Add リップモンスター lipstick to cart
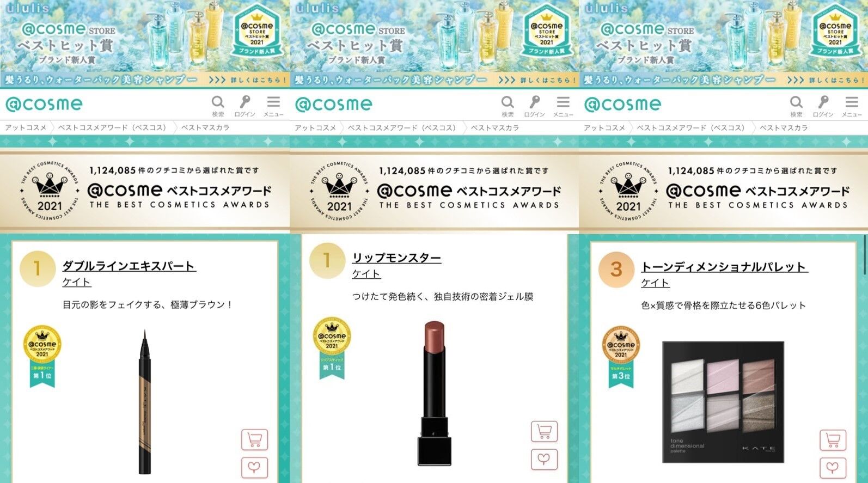This screenshot has height=483, width=868. click(x=545, y=431)
